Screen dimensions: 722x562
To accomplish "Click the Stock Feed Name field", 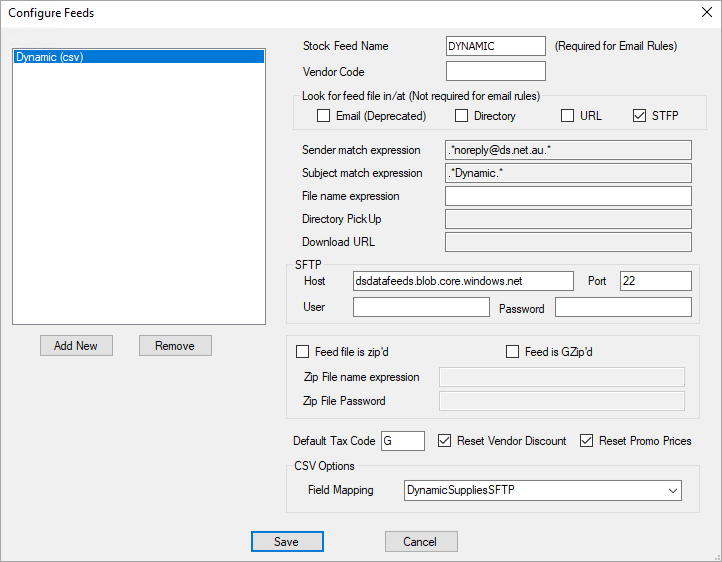I will click(x=495, y=46).
